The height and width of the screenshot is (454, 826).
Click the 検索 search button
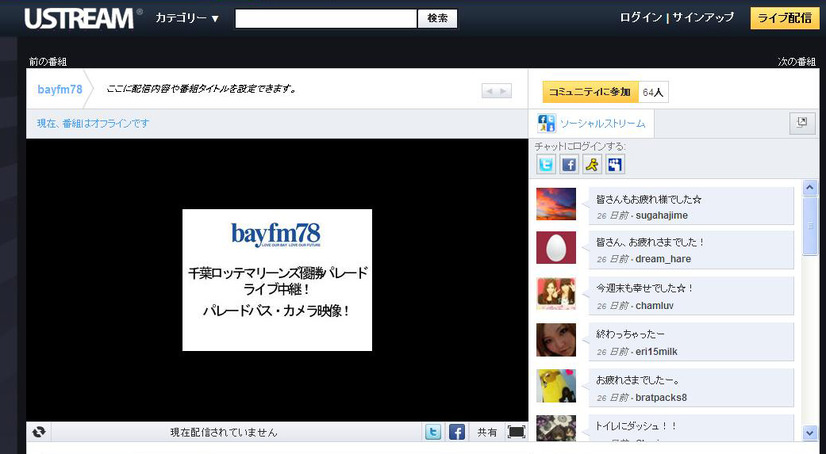coord(437,18)
